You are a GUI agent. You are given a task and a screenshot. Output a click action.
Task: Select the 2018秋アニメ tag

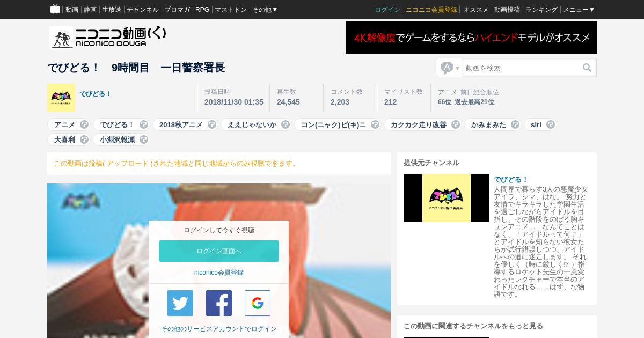point(181,124)
